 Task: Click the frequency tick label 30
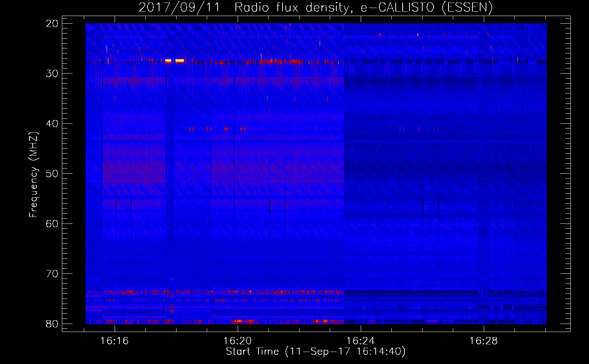click(x=52, y=74)
